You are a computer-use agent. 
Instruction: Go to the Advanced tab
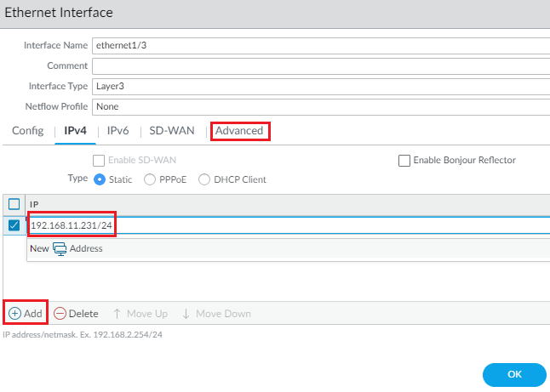click(x=239, y=131)
